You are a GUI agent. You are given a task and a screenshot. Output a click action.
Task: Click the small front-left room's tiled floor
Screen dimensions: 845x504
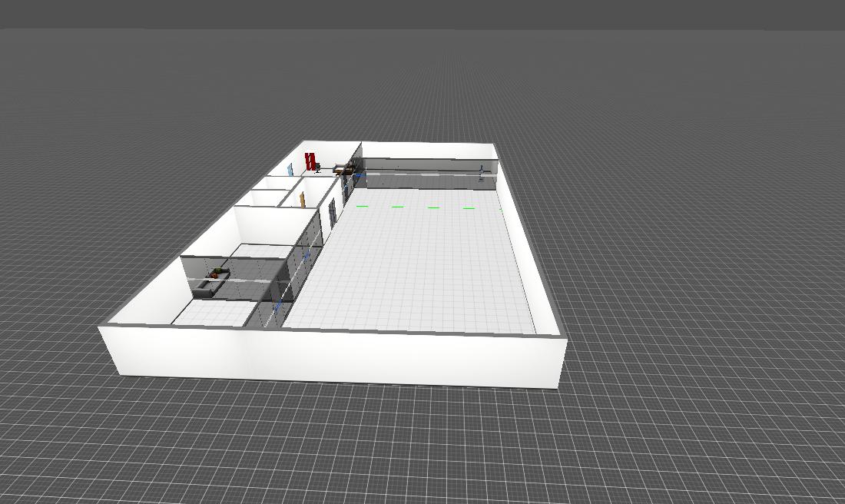[x=211, y=313]
